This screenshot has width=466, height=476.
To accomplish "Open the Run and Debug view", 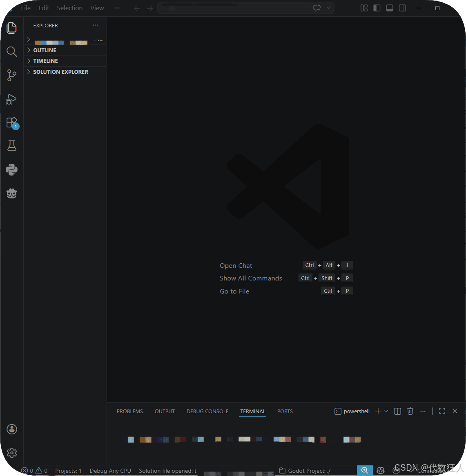I will point(11,99).
